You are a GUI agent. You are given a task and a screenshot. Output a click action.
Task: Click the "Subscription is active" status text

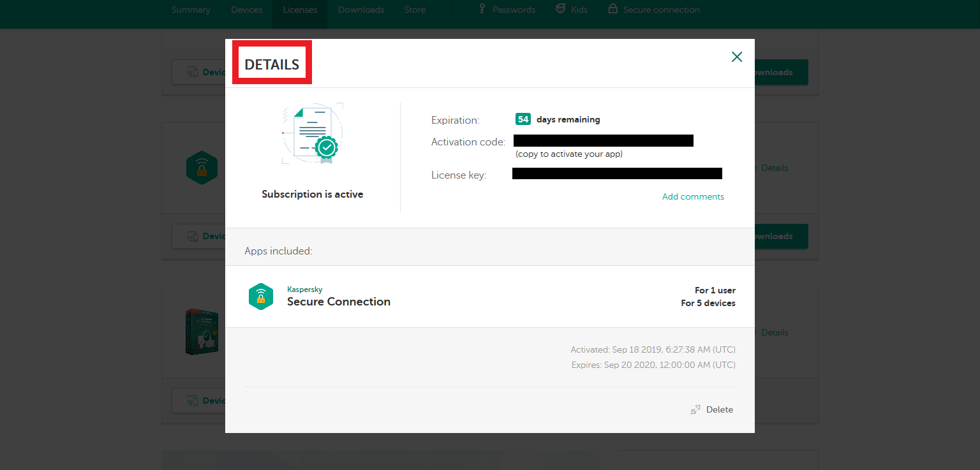coord(313,194)
